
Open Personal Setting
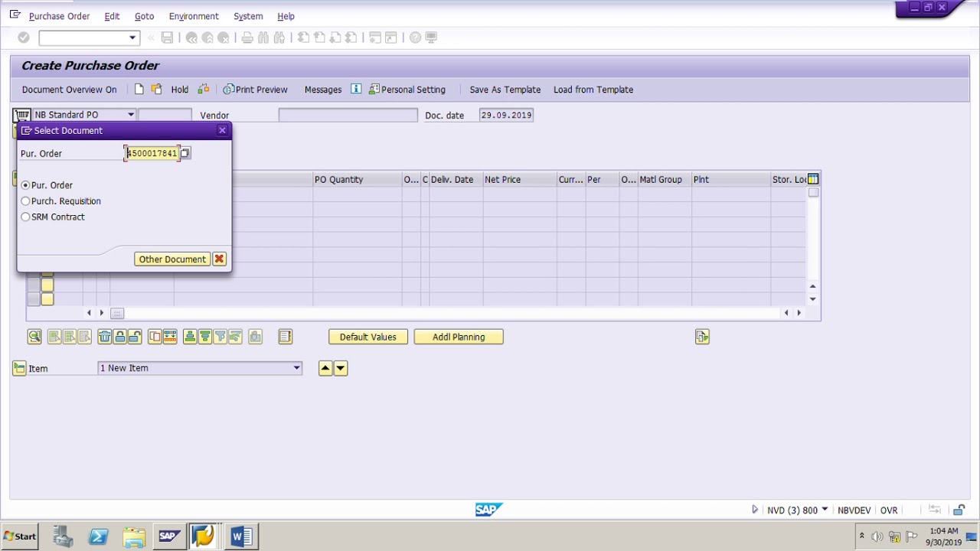point(407,90)
